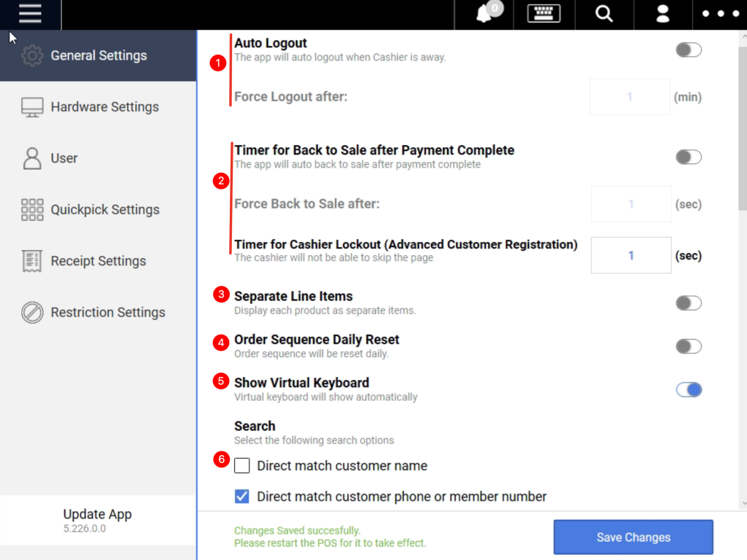Toggle Separate Line Items switch
The image size is (747, 560).
688,303
